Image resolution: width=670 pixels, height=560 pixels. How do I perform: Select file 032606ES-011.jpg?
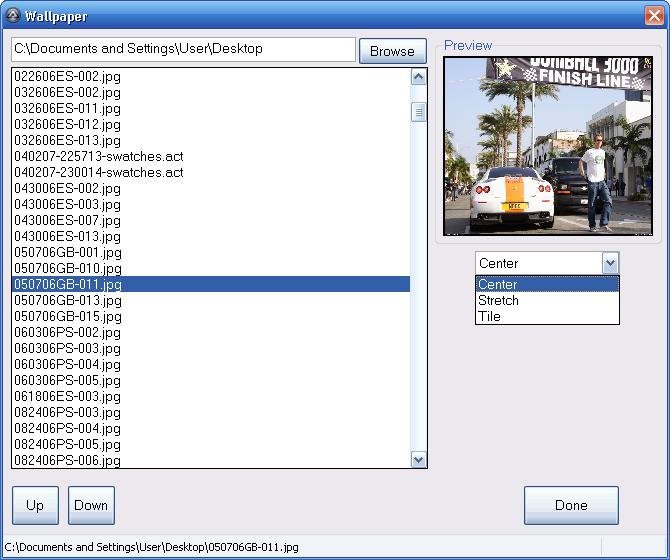211,108
